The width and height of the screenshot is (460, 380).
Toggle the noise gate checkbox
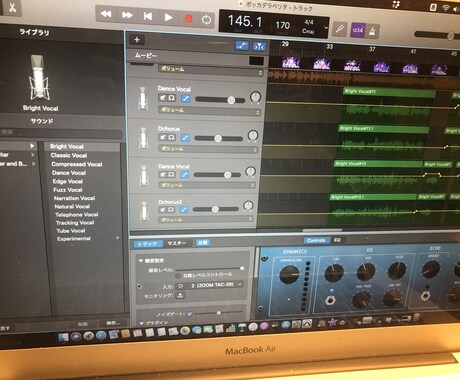click(189, 314)
